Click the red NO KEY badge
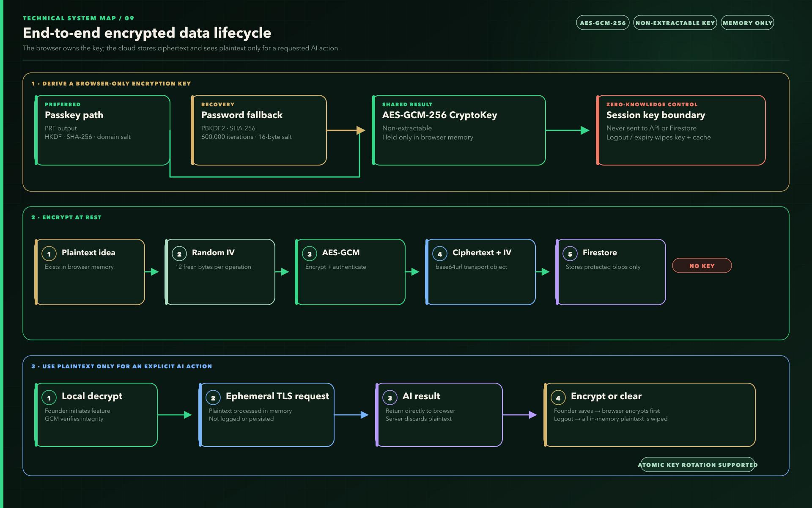 tap(702, 266)
